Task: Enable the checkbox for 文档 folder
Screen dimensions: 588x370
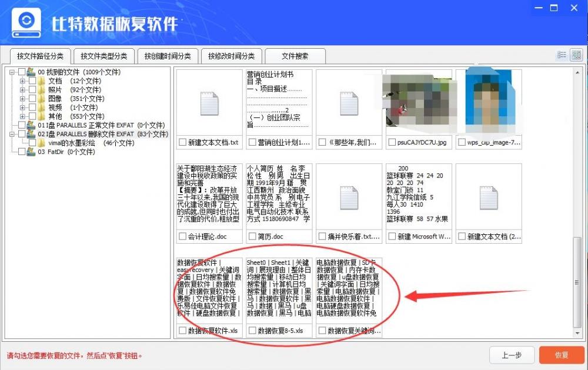Action: pos(32,81)
